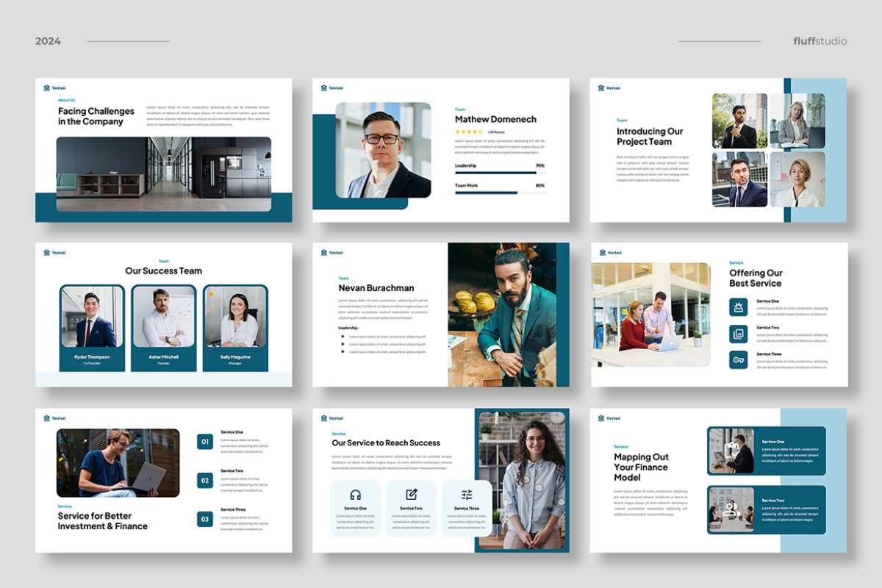
Task: Select the 03 number badge
Action: (x=205, y=519)
